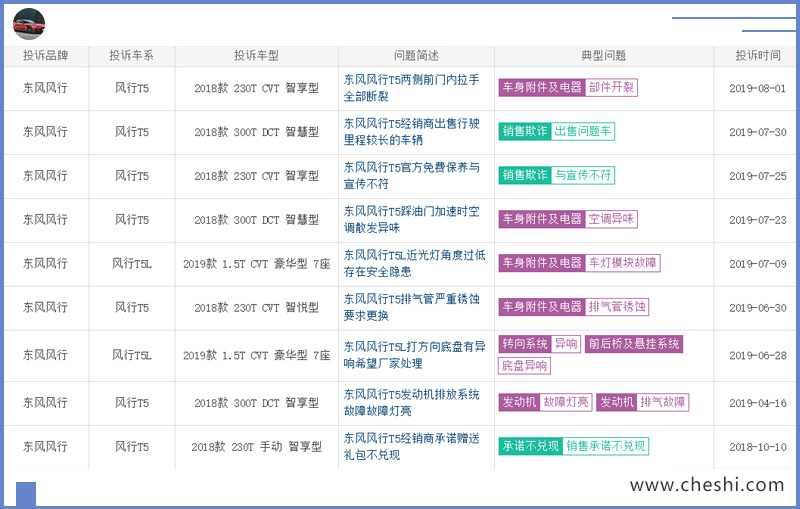Click 车身附件及电器 tag in the 2019-07-23 row
This screenshot has width=800, height=509.
pyautogui.click(x=542, y=219)
